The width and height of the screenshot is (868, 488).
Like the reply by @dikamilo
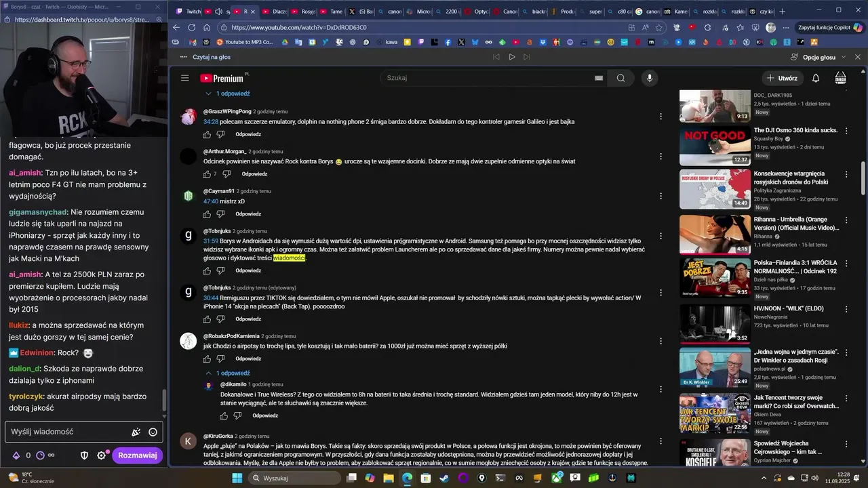[x=224, y=415]
